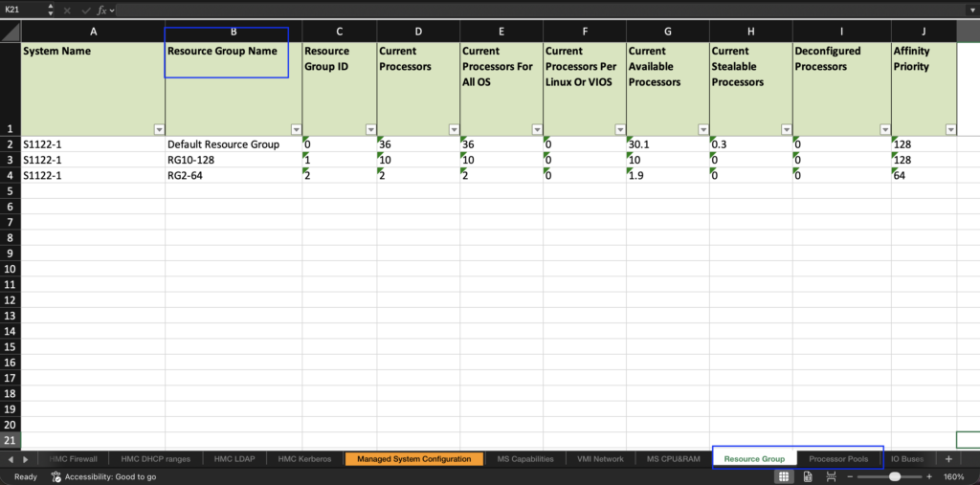This screenshot has width=980, height=485.
Task: Expand the Affinity Priority filter dropdown
Action: 950,129
